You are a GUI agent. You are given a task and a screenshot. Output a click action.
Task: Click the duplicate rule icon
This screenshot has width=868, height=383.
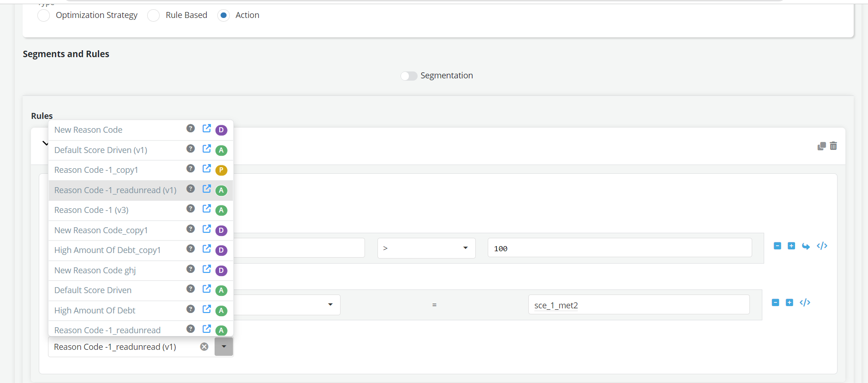[821, 146]
